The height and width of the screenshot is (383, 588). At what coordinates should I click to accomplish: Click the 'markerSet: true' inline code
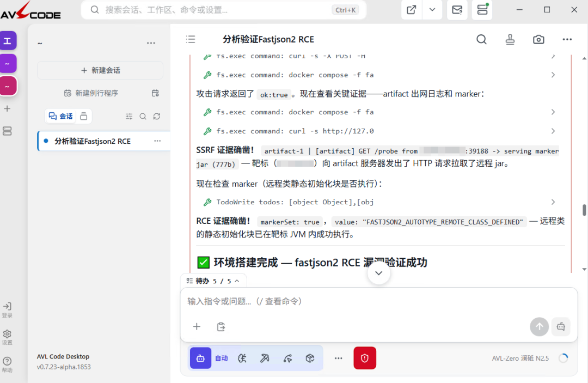point(290,222)
